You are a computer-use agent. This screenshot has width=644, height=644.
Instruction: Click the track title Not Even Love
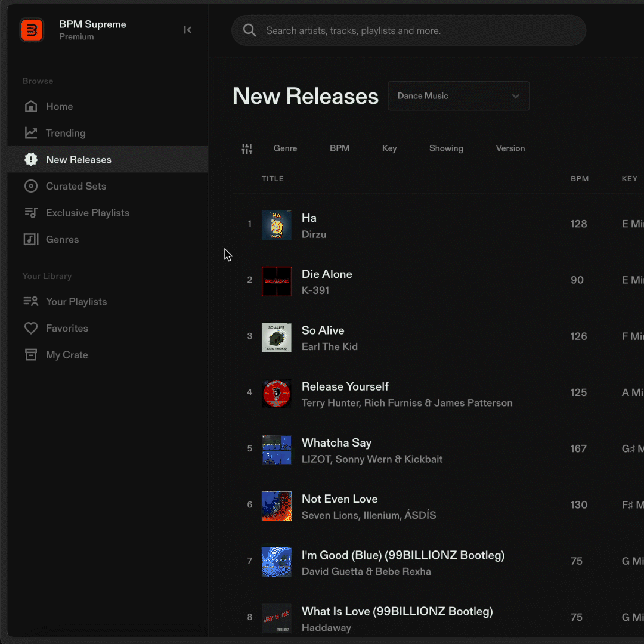pos(340,499)
